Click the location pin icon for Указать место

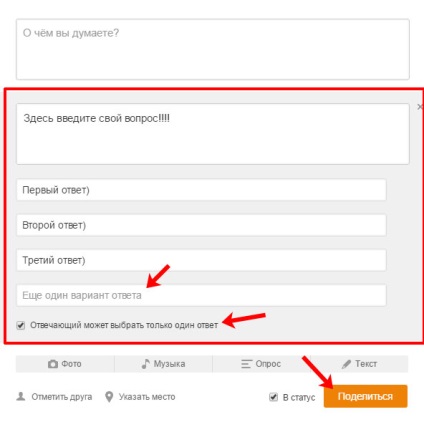pyautogui.click(x=109, y=397)
